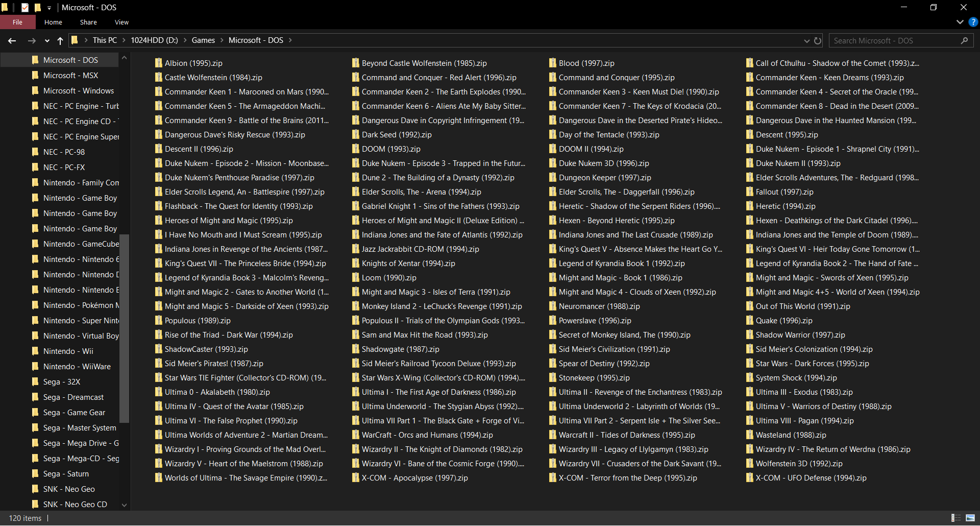The width and height of the screenshot is (980, 526).
Task: Click the navigation pane scrollbar thumb
Action: (124, 329)
